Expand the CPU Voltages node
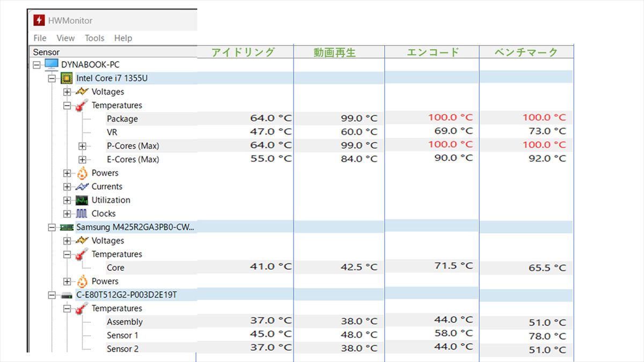Screen dimensions: 644x362 (67, 92)
